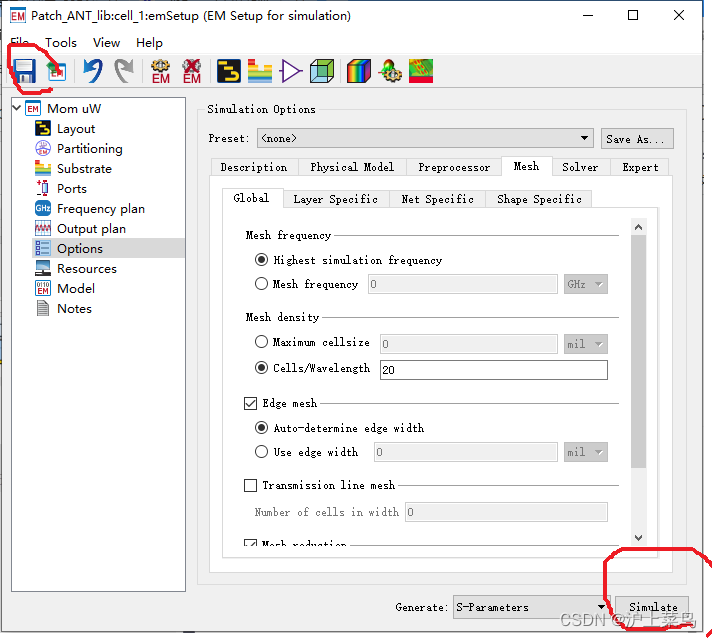
Task: Click the far field gear icon
Action: click(x=390, y=71)
